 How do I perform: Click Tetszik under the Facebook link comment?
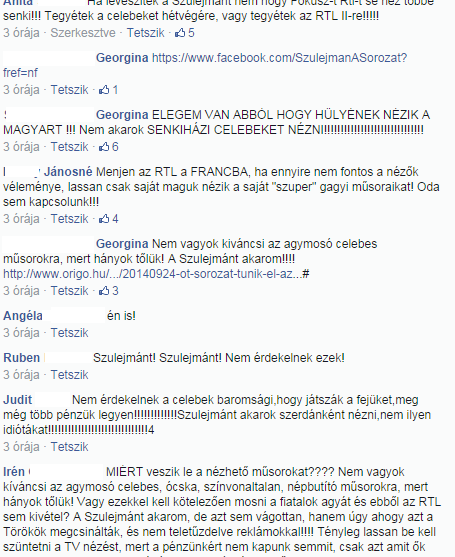coord(69,90)
